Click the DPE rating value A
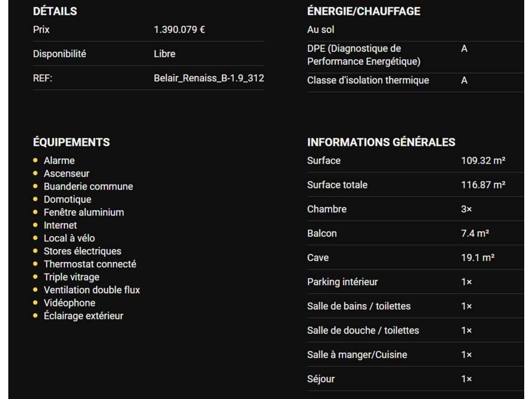Image resolution: width=532 pixels, height=399 pixels. [464, 49]
